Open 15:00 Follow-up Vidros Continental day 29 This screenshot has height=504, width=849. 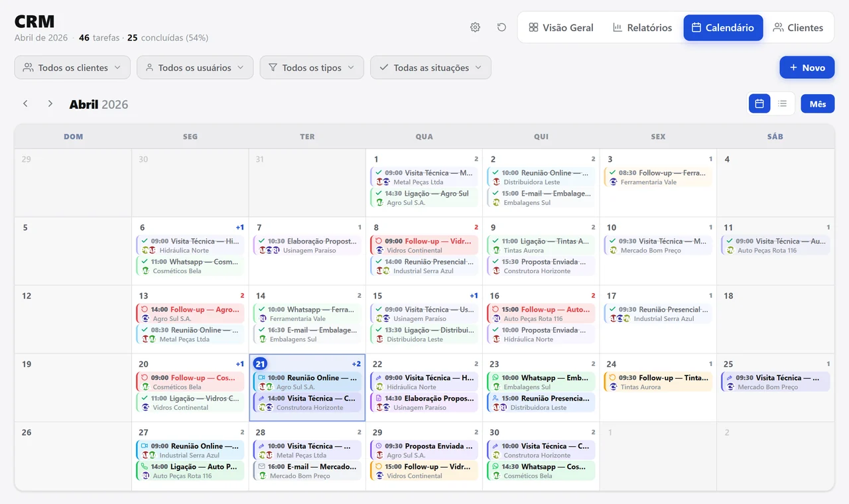tap(424, 471)
